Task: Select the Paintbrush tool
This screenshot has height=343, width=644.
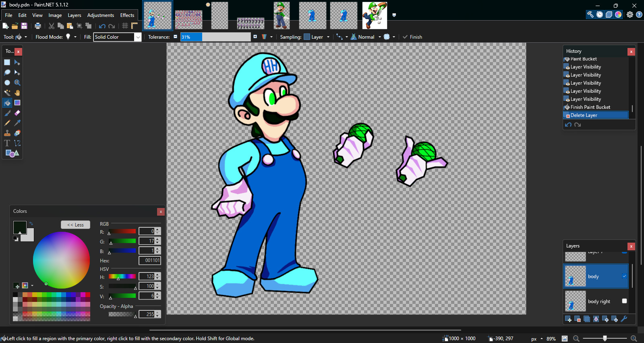Action: click(7, 113)
